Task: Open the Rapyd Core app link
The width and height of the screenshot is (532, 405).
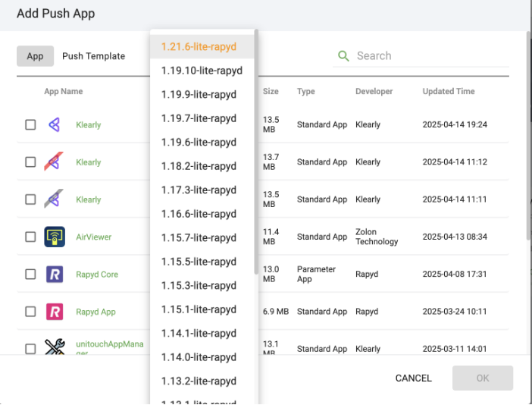Action: 97,275
